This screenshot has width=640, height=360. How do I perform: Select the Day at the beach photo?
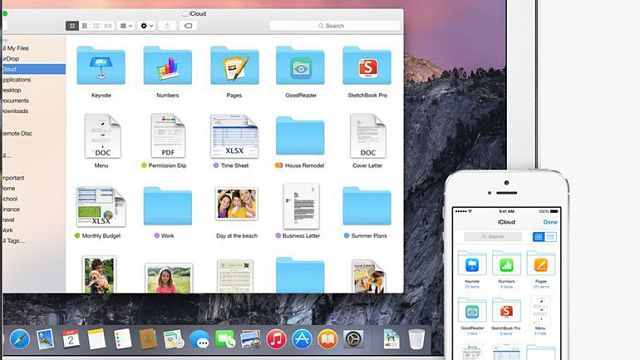pos(237,204)
